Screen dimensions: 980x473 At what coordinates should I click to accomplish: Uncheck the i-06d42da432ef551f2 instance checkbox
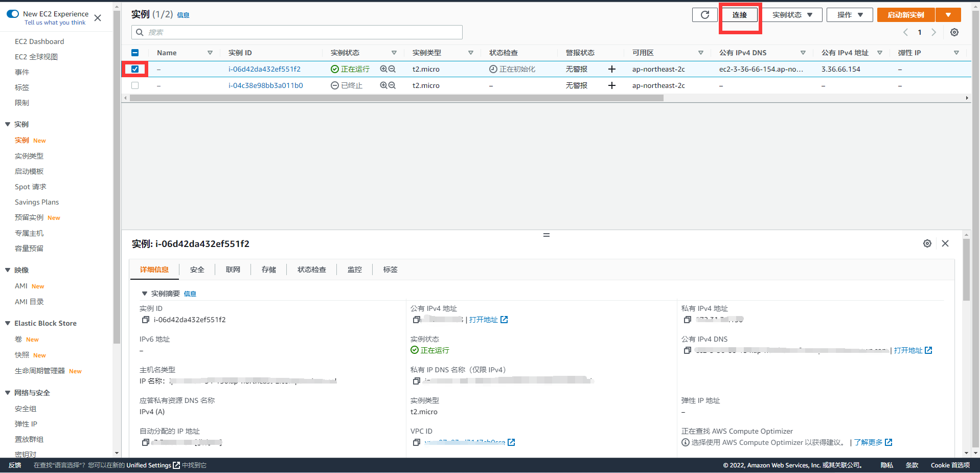coord(135,69)
